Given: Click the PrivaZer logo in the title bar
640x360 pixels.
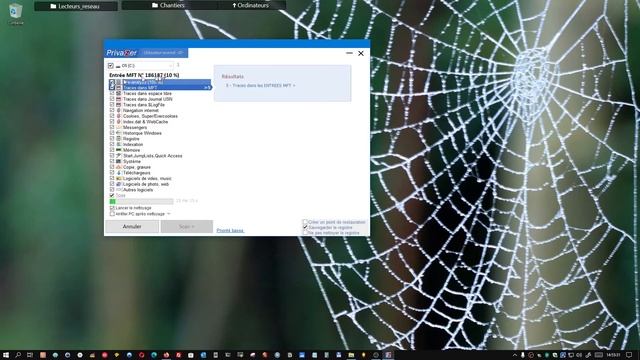Looking at the screenshot, I should [x=121, y=53].
